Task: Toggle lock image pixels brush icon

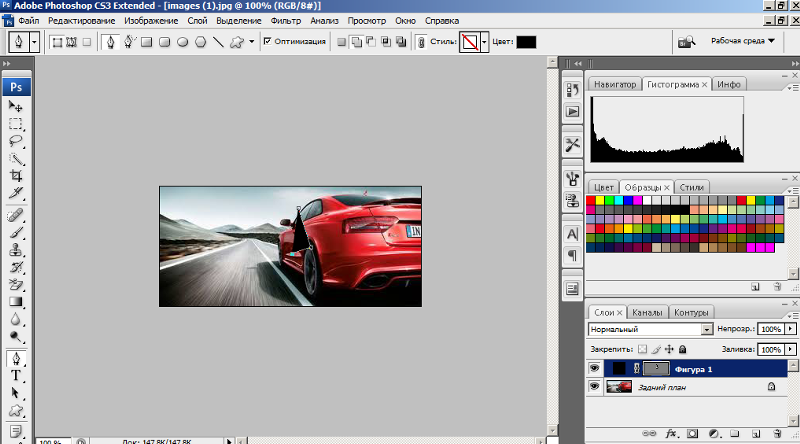Action: tap(656, 349)
